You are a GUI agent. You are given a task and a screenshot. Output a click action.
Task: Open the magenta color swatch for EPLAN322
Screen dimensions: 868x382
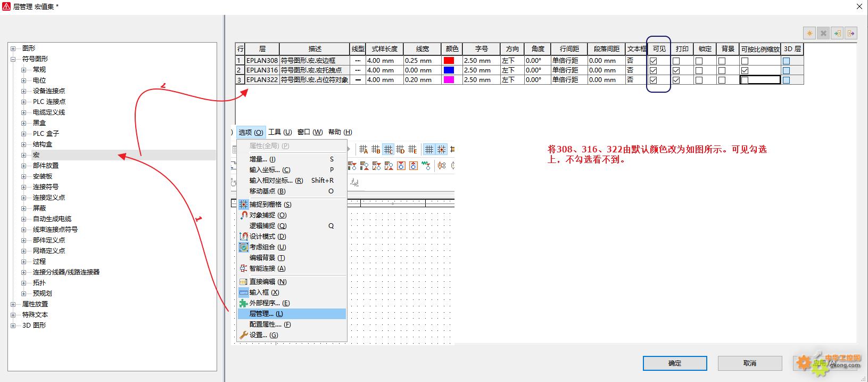(x=449, y=80)
